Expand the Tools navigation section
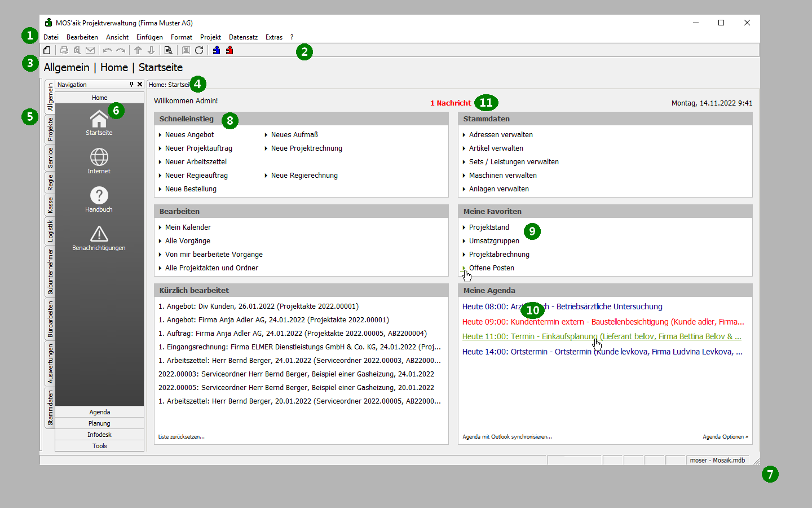The width and height of the screenshot is (812, 508). click(x=99, y=446)
